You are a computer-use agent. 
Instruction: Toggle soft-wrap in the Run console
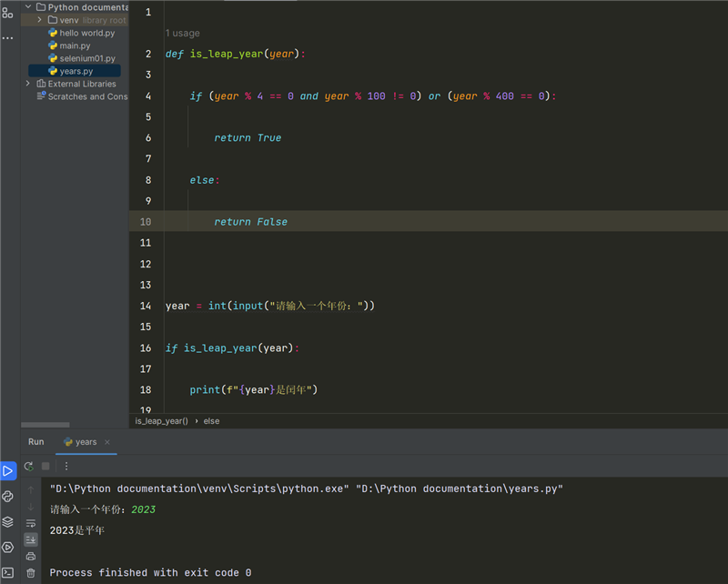pos(30,523)
